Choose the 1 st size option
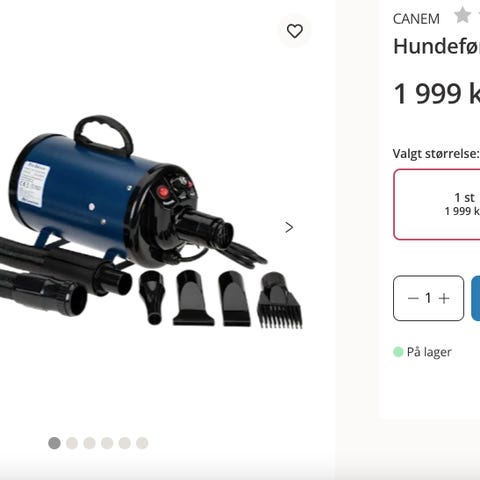 [x=437, y=204]
